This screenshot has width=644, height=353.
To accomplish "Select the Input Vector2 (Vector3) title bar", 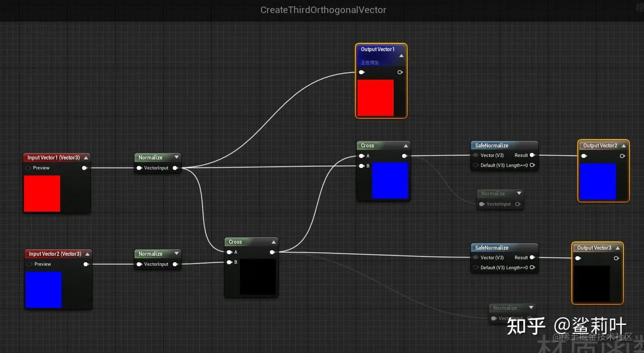I will click(x=58, y=254).
